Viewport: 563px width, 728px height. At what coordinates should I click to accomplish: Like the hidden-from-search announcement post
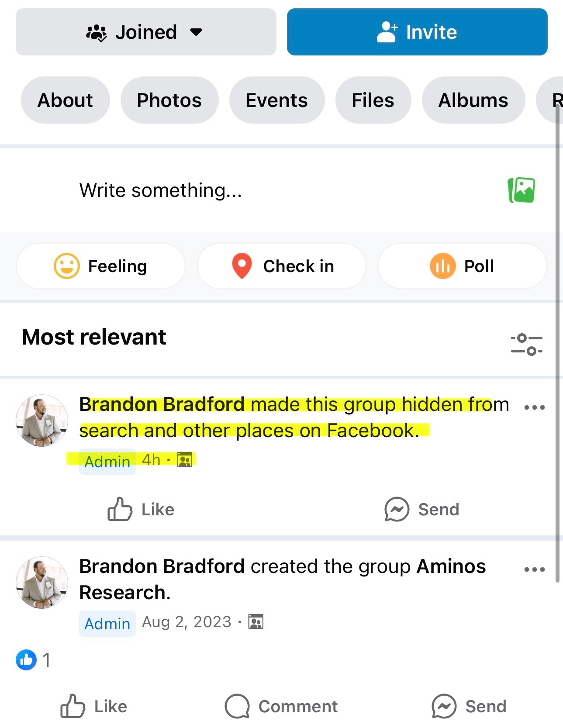141,509
